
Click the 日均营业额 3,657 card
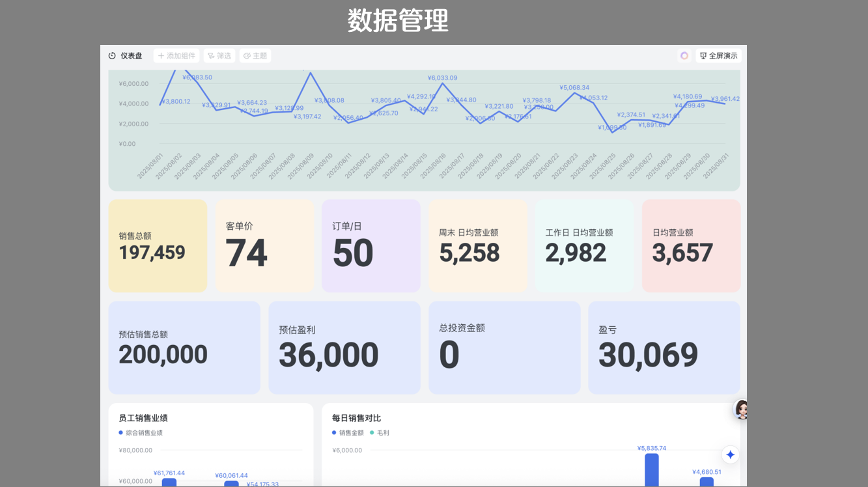point(691,246)
